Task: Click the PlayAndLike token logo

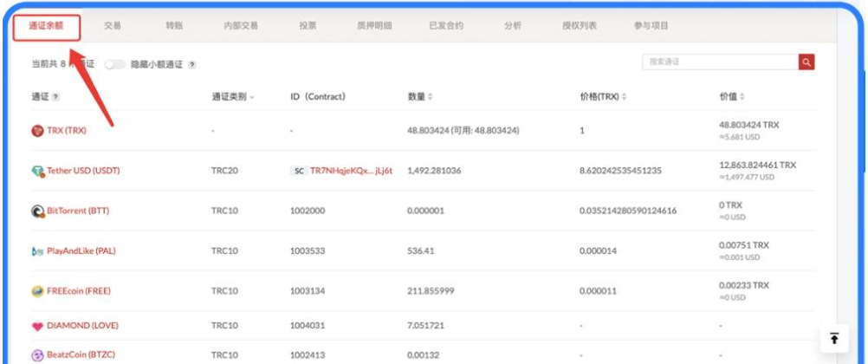Action: click(x=37, y=251)
